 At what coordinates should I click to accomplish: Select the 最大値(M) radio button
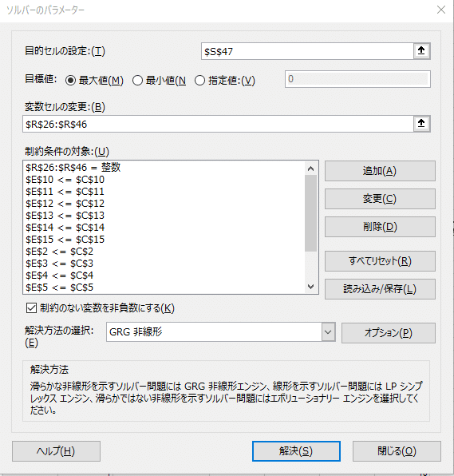[71, 81]
